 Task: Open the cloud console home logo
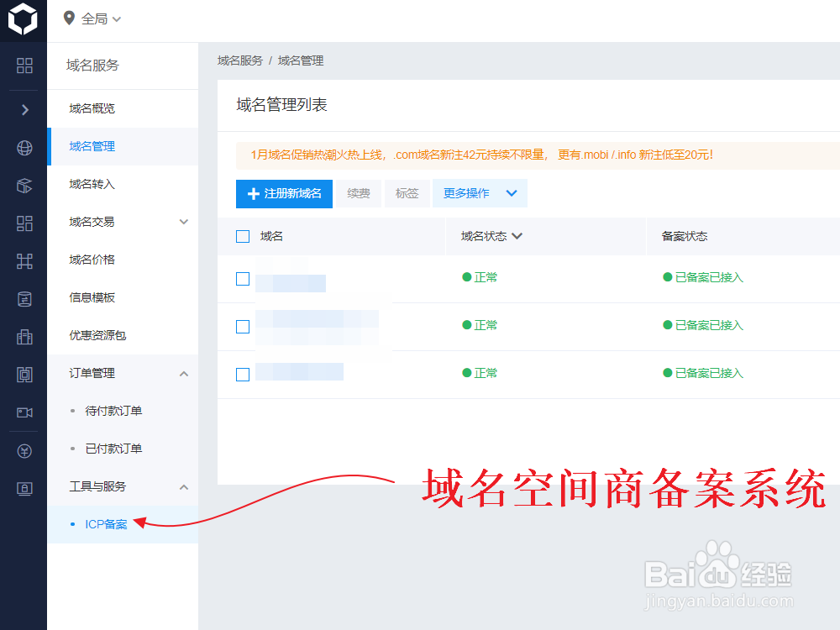(x=23, y=19)
